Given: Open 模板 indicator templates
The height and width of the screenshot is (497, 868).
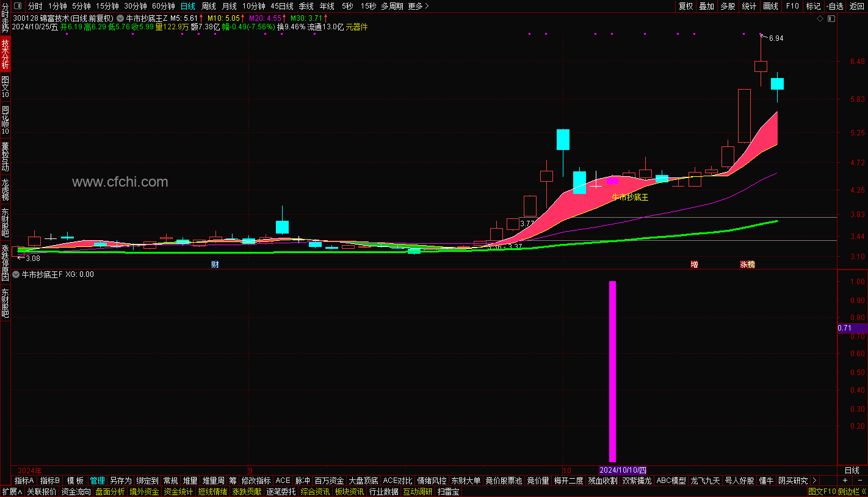Looking at the screenshot, I should pos(75,481).
